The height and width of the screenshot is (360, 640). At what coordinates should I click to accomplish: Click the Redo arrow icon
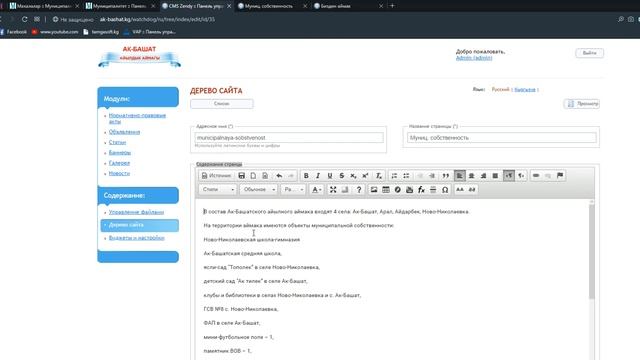click(x=291, y=176)
